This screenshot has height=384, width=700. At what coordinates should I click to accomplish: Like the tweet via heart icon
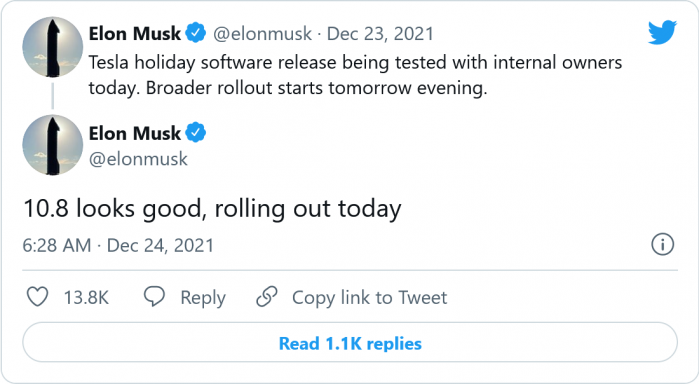pos(38,297)
